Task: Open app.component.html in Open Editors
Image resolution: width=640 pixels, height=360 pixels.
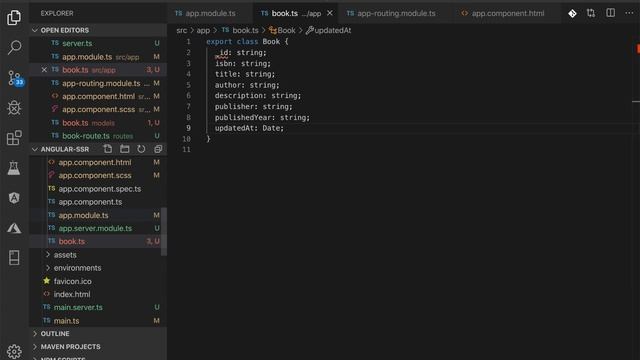Action: click(x=98, y=96)
